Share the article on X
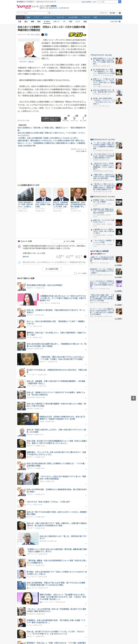 click(x=43, y=35)
